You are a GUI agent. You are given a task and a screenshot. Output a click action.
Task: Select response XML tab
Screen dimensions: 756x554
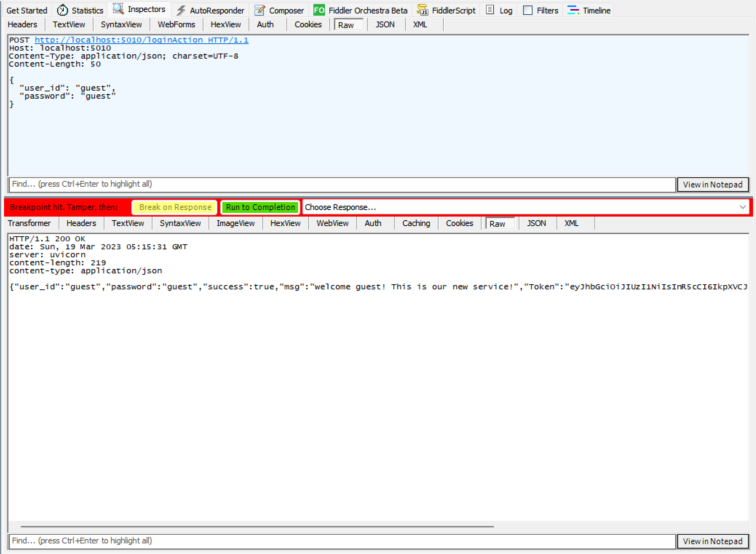click(x=571, y=223)
